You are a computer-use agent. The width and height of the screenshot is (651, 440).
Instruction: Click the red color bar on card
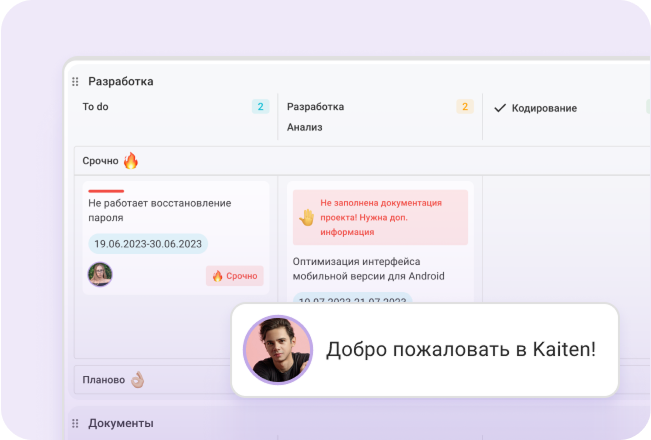coord(106,190)
